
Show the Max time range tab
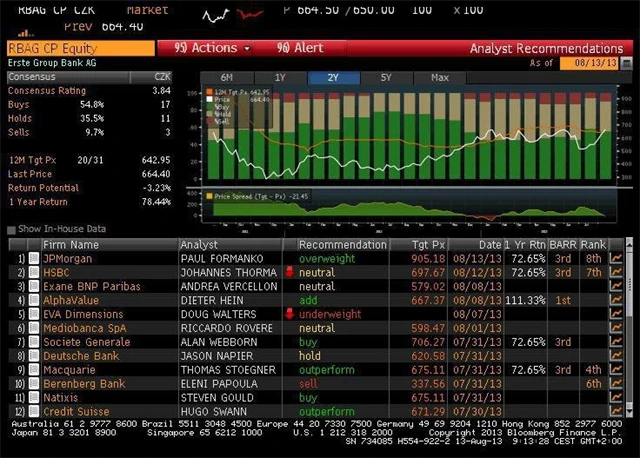439,78
